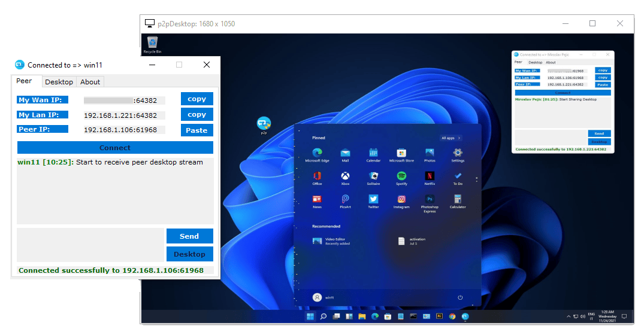This screenshot has height=335, width=644.
Task: Launch Instagram from pinned apps
Action: 402,202
